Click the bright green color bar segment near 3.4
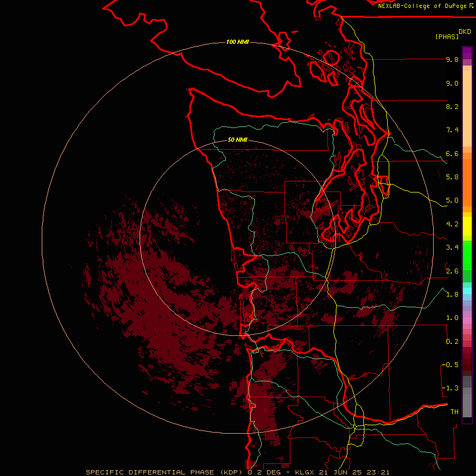Image resolution: width=476 pixels, height=476 pixels. (467, 255)
